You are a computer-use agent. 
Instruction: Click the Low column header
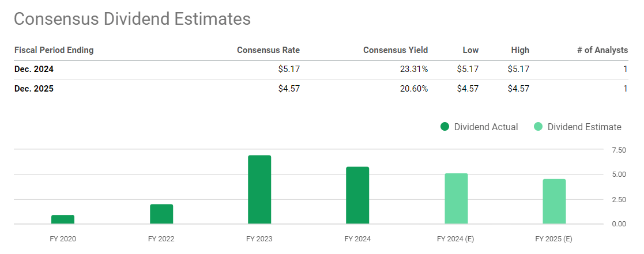click(x=470, y=50)
